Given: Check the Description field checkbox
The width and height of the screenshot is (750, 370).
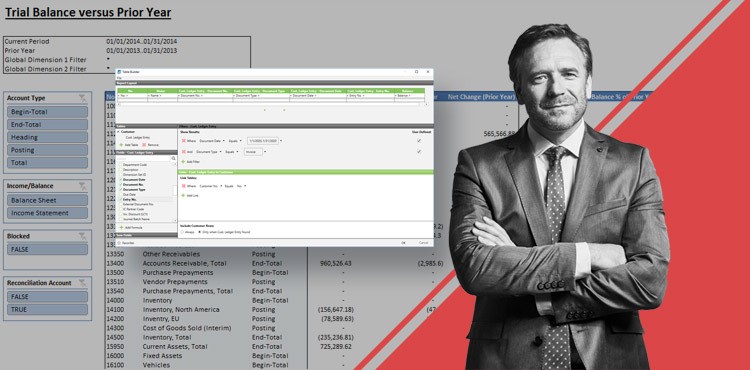Looking at the screenshot, I should pos(121,170).
